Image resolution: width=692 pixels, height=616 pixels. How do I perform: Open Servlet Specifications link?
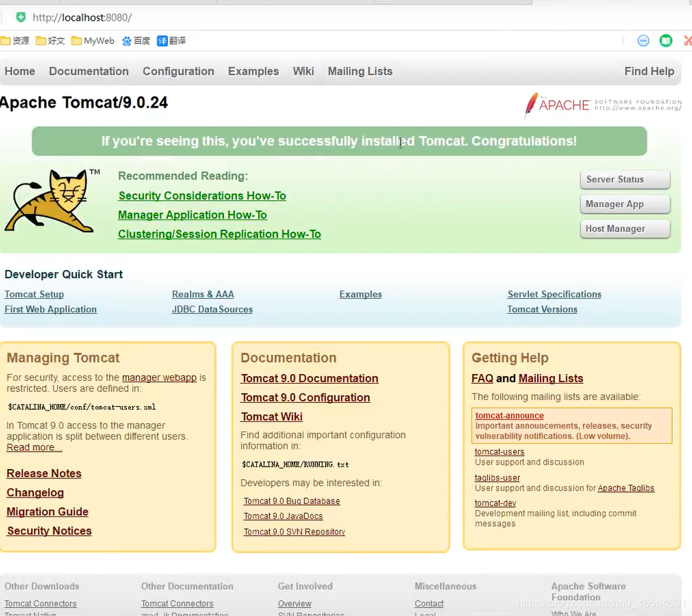click(x=554, y=295)
